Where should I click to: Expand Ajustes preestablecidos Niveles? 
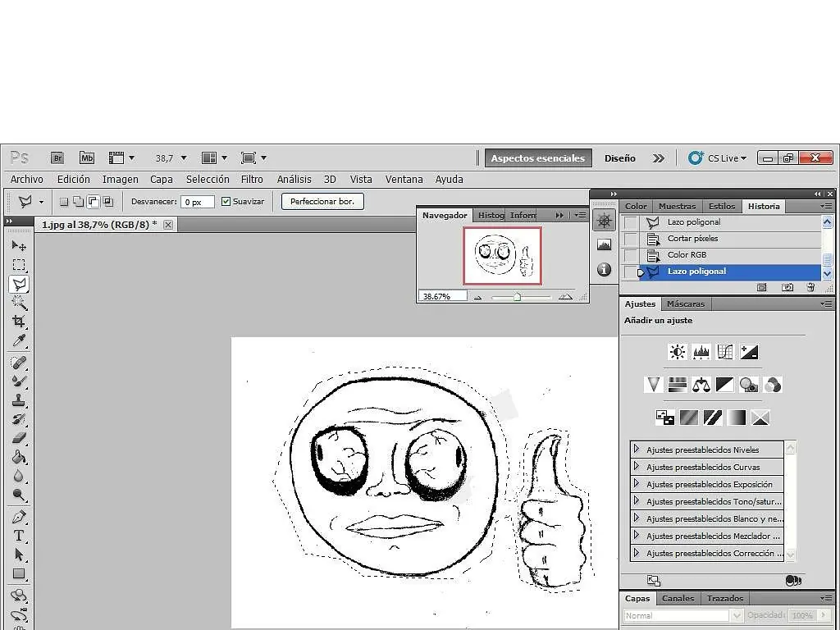pyautogui.click(x=637, y=449)
